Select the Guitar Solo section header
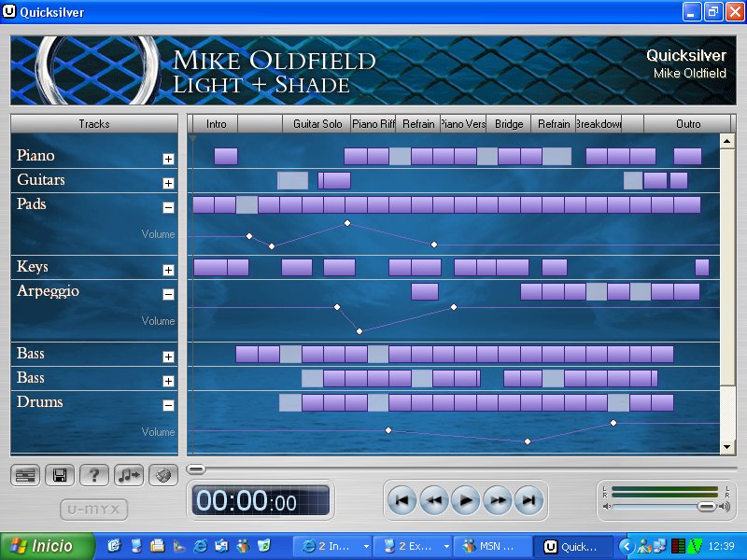Viewport: 747px width, 560px height. coord(317,124)
